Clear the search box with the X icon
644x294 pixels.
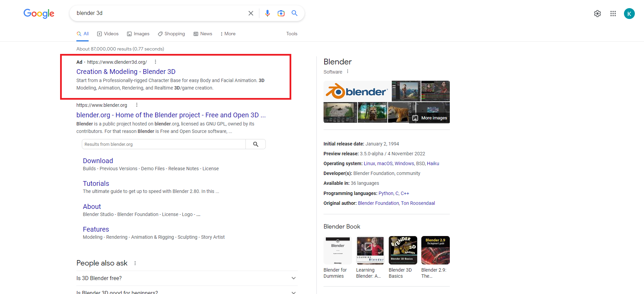(251, 13)
